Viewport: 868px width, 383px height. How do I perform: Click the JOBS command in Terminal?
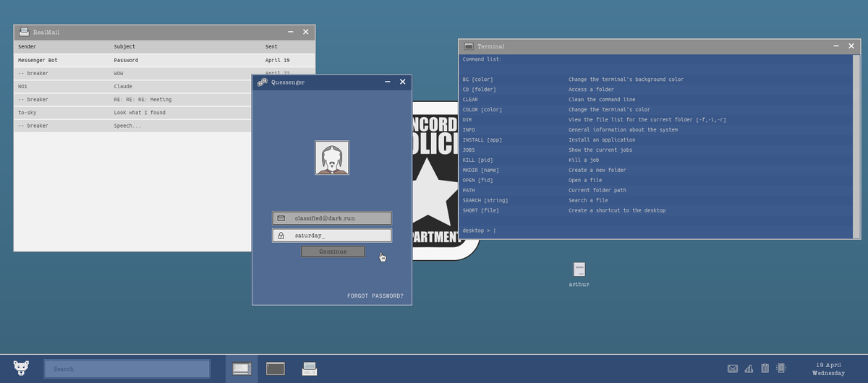(469, 150)
